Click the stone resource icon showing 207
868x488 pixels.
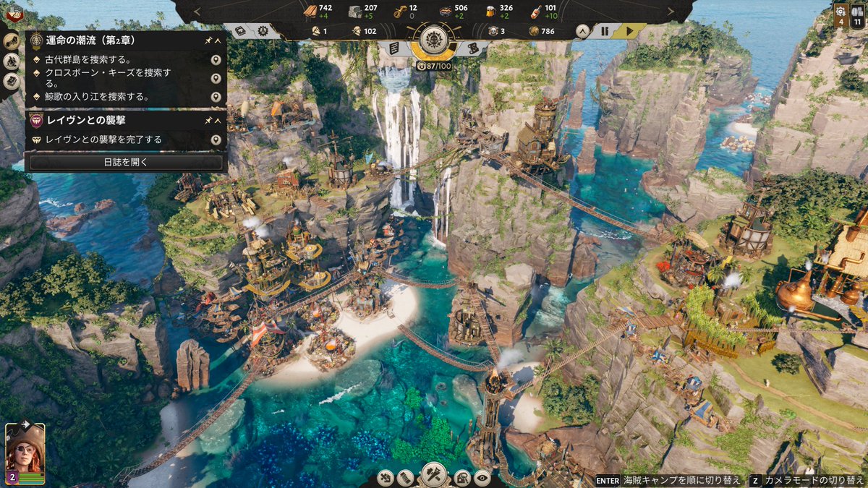(x=354, y=12)
